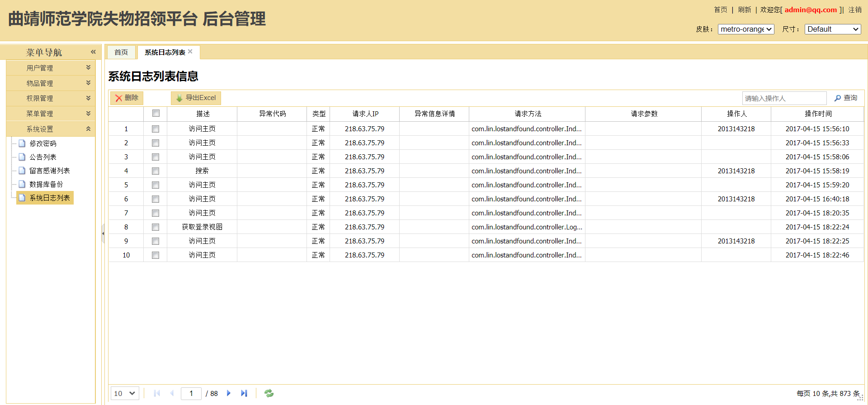This screenshot has height=405, width=868.
Task: Open 公告列表 in the menu
Action: coord(43,157)
